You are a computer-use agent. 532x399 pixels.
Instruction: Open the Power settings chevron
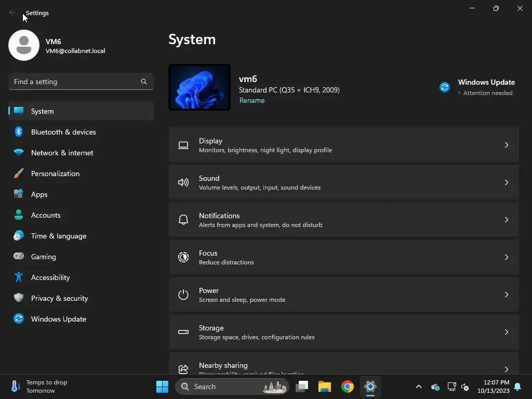pyautogui.click(x=506, y=295)
